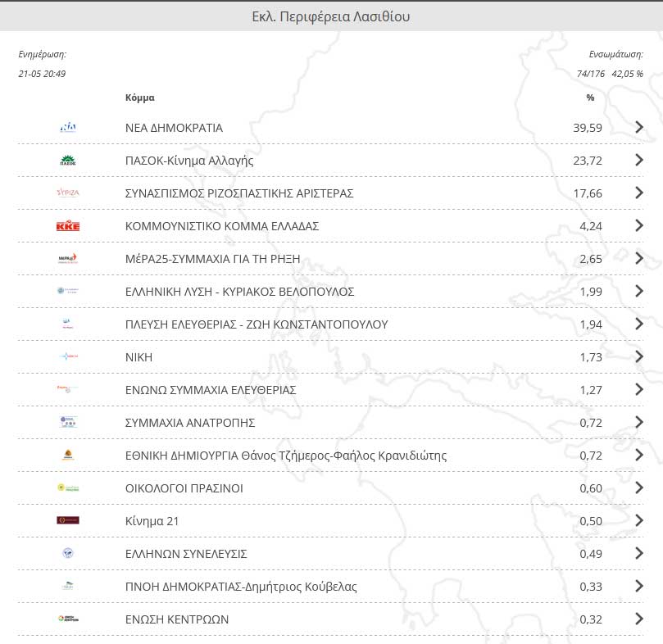
Task: Select ΕΘΝΙΚΗ ΔΗΜΙΟΥΡΓΙΑ Θάνος Τζήμερος text
Action: [x=286, y=456]
